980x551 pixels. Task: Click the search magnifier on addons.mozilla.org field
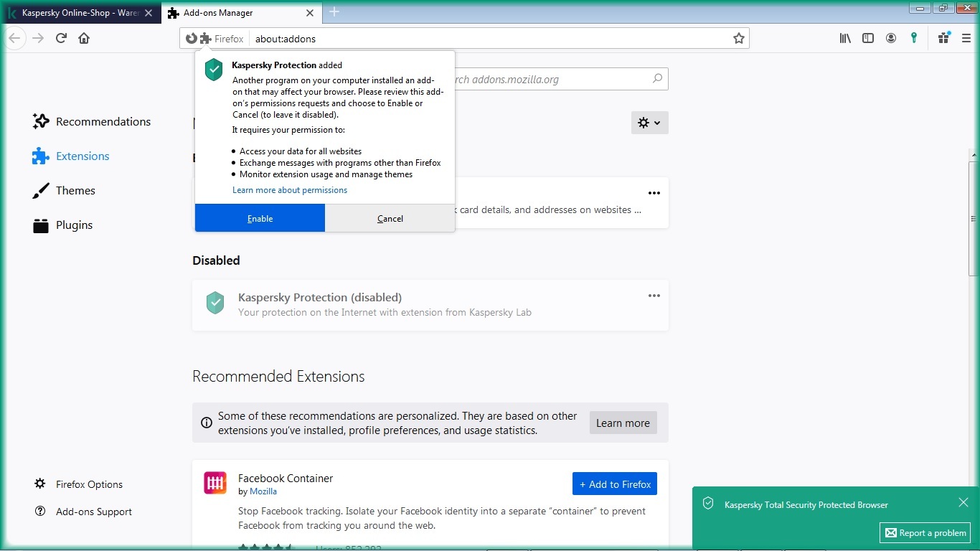tap(657, 79)
